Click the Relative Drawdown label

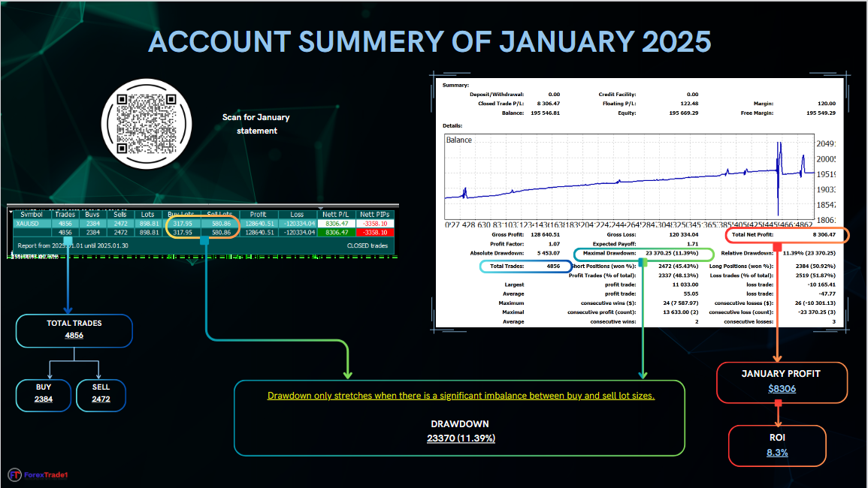pos(747,254)
